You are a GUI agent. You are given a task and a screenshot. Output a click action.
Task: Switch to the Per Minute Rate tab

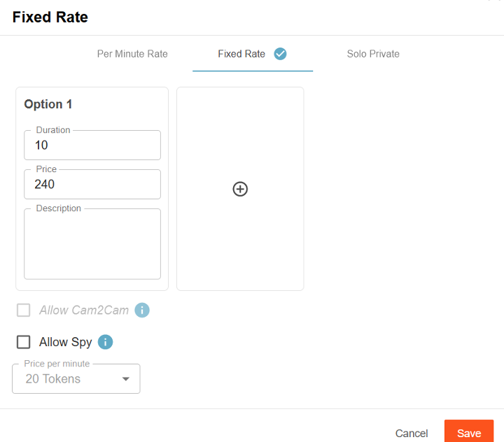tap(132, 54)
